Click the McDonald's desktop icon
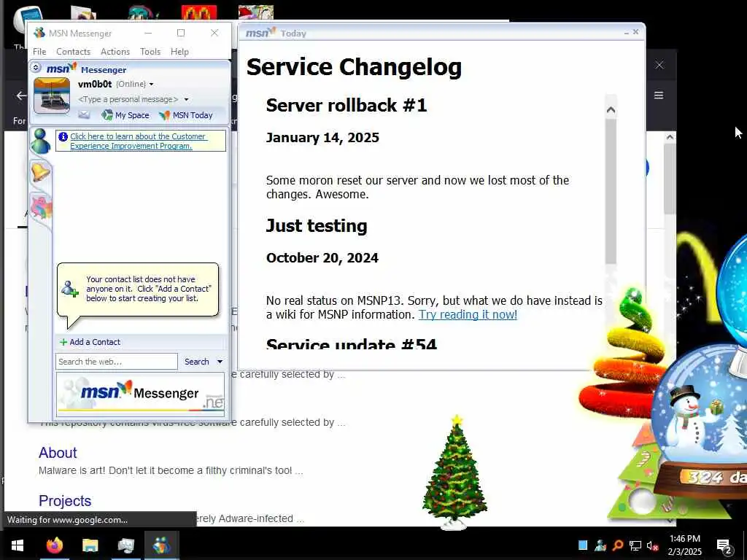The width and height of the screenshot is (747, 560). point(198,12)
